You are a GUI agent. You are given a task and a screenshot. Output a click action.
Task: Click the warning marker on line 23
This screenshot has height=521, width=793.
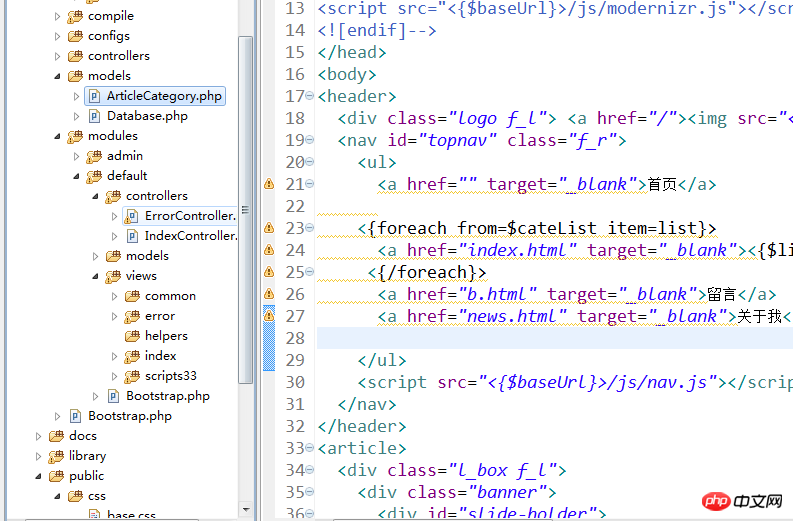269,228
